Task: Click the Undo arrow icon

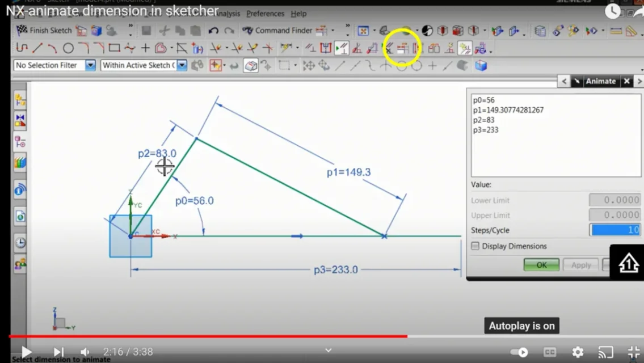Action: (213, 31)
